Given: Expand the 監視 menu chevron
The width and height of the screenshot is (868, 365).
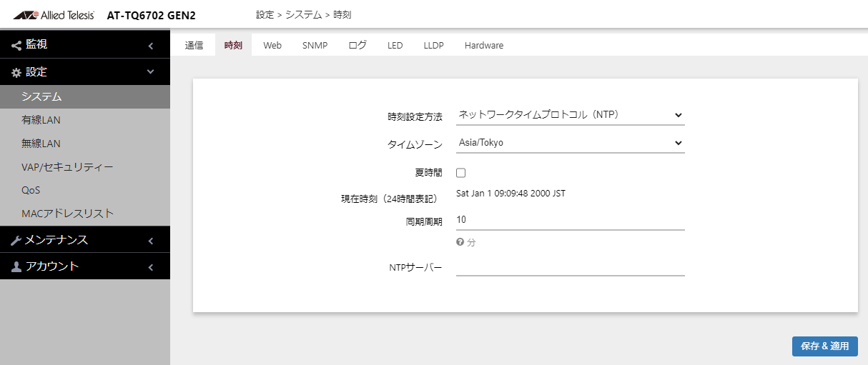Looking at the screenshot, I should (x=151, y=46).
